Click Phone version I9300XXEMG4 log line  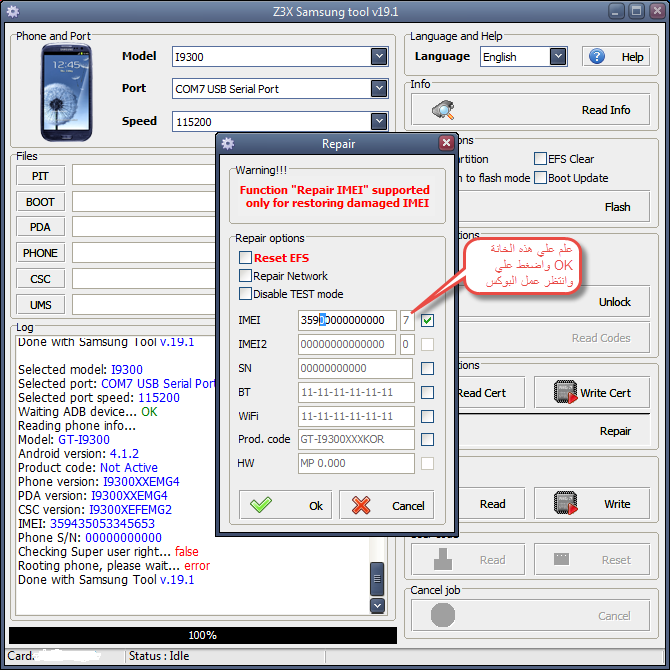click(99, 482)
